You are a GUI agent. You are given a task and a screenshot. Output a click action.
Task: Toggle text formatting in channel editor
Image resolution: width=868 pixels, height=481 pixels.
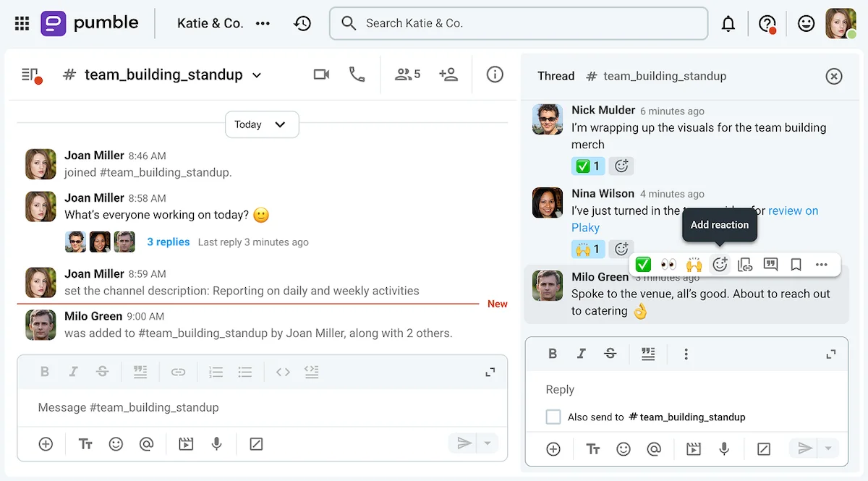click(x=85, y=444)
